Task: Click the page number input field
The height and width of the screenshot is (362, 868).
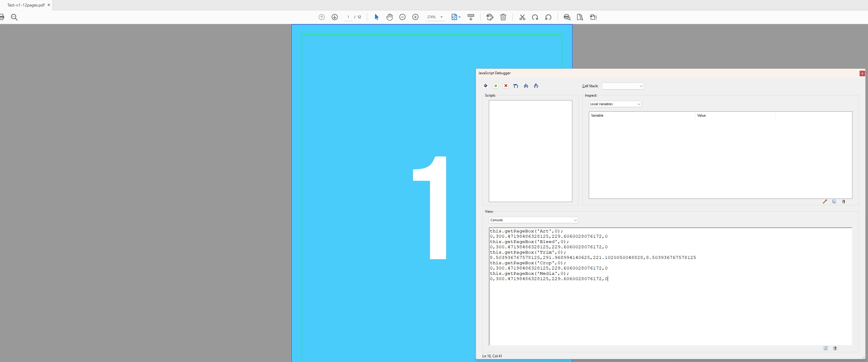Action: pos(348,17)
